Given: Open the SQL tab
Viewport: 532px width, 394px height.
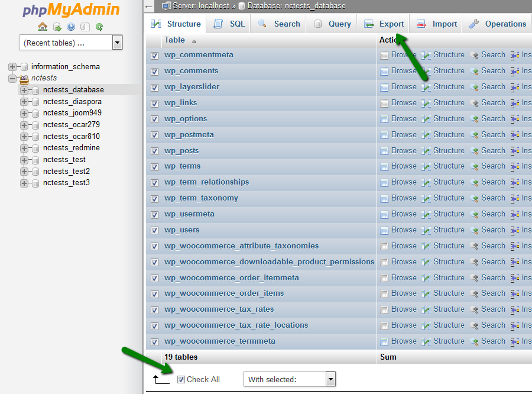Looking at the screenshot, I should tap(229, 24).
